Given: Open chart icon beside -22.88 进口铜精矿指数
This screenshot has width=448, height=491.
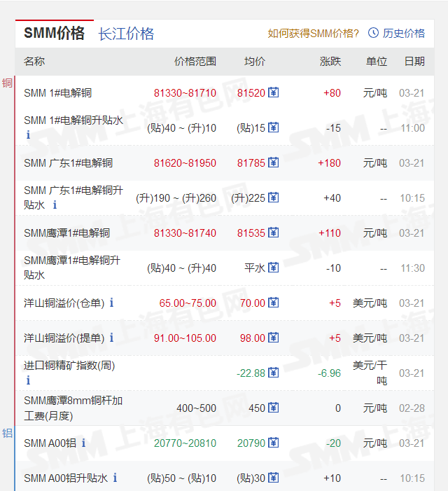Looking at the screenshot, I should 274,373.
